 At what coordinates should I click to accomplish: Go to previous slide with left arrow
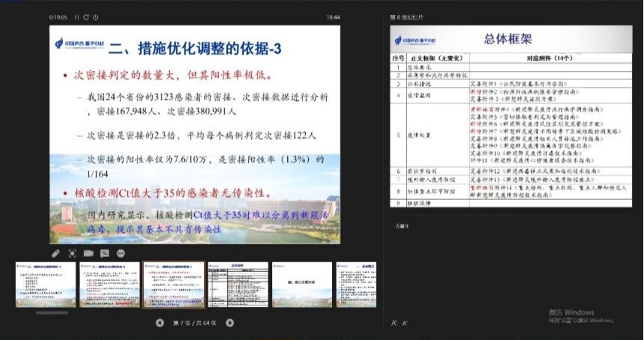tap(159, 323)
